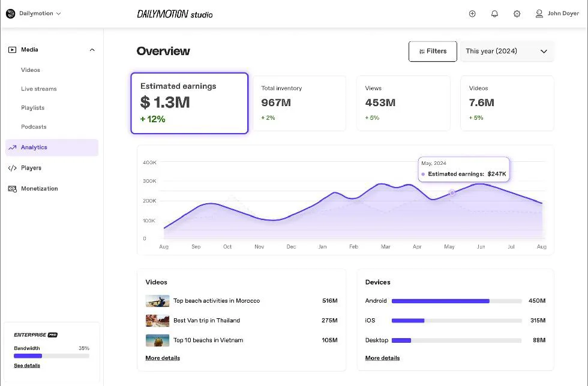Click the Analytics trend-line icon
This screenshot has width=588, height=386.
13,147
